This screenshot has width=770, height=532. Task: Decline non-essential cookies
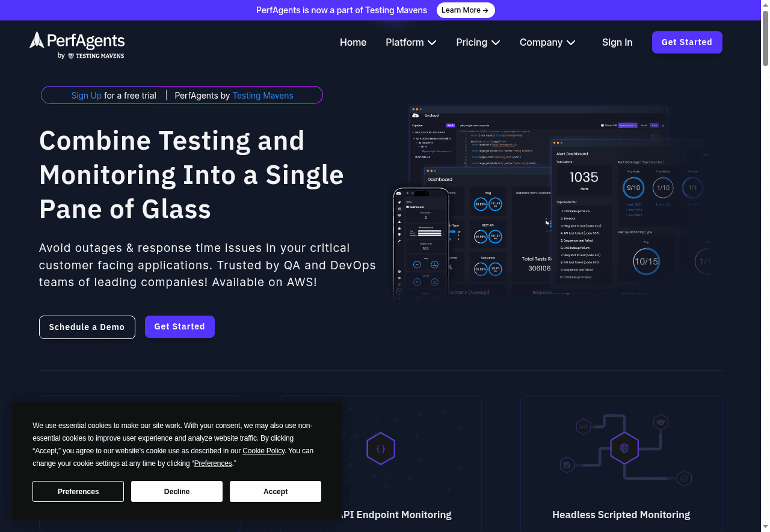[177, 492]
